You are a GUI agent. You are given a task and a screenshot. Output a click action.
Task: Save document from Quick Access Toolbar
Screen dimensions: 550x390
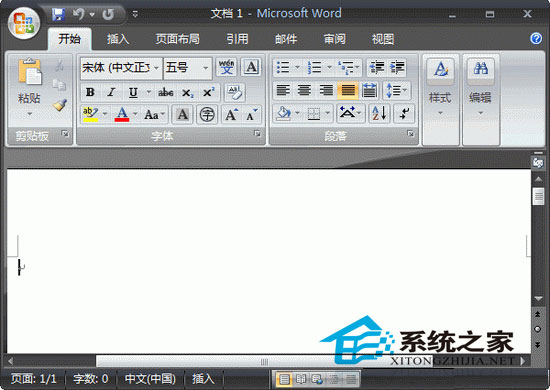click(x=58, y=14)
